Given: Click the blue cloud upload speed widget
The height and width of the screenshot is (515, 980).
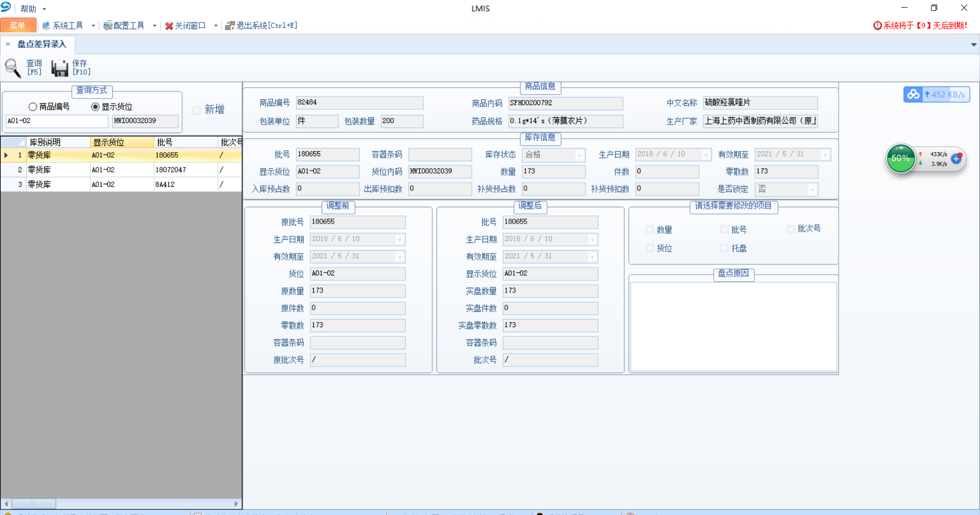Looking at the screenshot, I should (x=936, y=94).
